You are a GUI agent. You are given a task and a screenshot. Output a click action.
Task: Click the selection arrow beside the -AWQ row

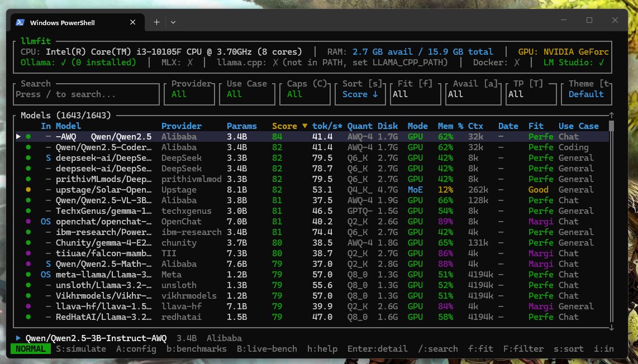18,137
